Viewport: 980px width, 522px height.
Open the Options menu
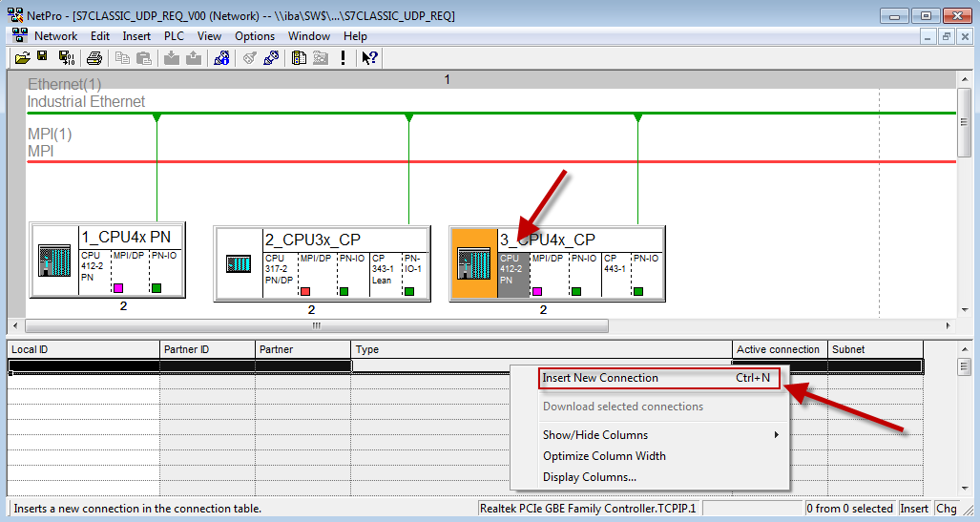click(255, 36)
